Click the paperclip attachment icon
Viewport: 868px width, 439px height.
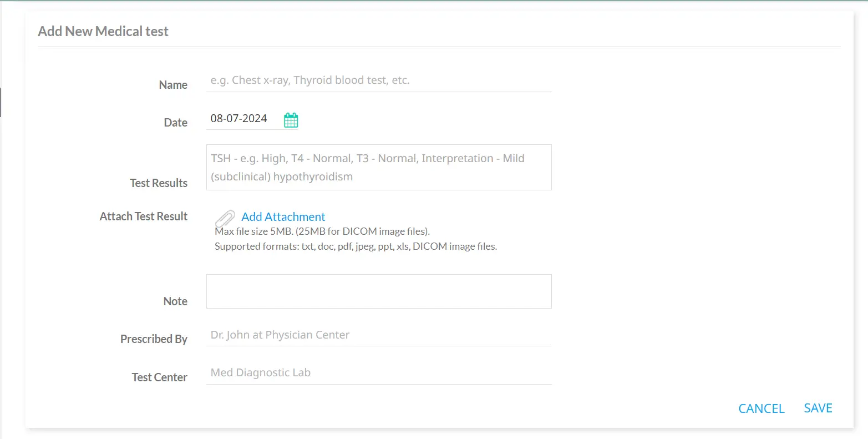tap(225, 218)
